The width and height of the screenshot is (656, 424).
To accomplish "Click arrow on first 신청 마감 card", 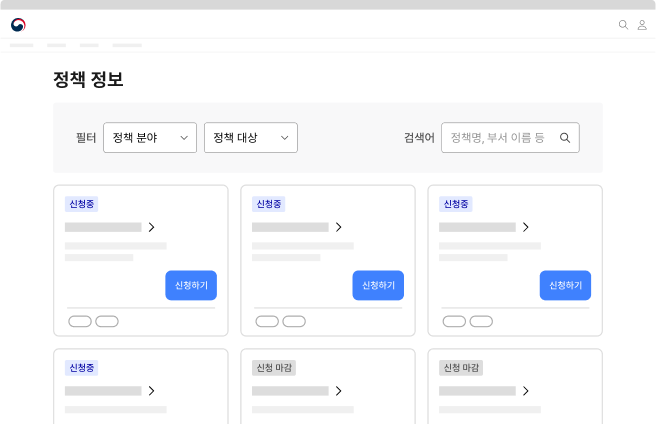I will coord(338,391).
